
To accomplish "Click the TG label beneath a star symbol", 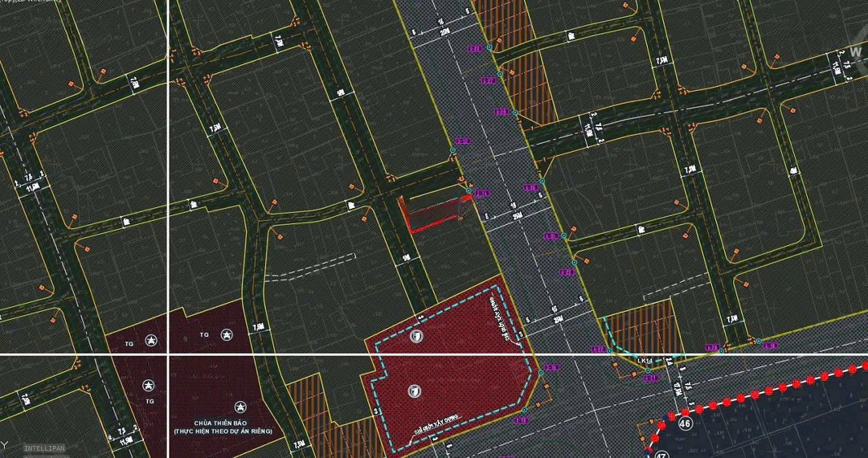I will [149, 401].
